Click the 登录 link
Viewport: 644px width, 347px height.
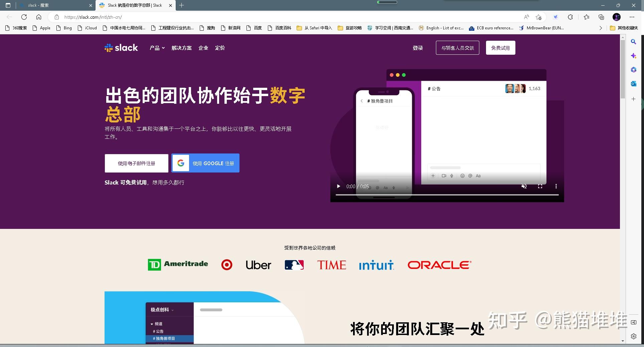(x=418, y=48)
